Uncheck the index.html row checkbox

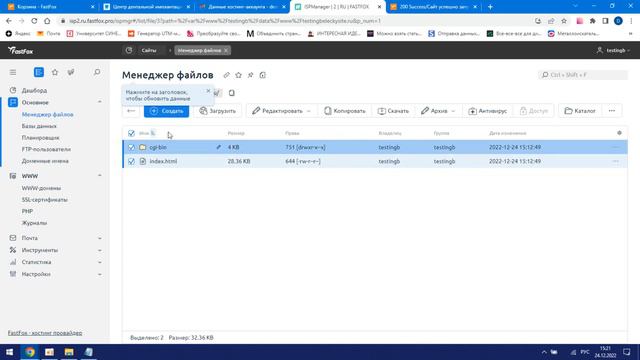pos(131,161)
